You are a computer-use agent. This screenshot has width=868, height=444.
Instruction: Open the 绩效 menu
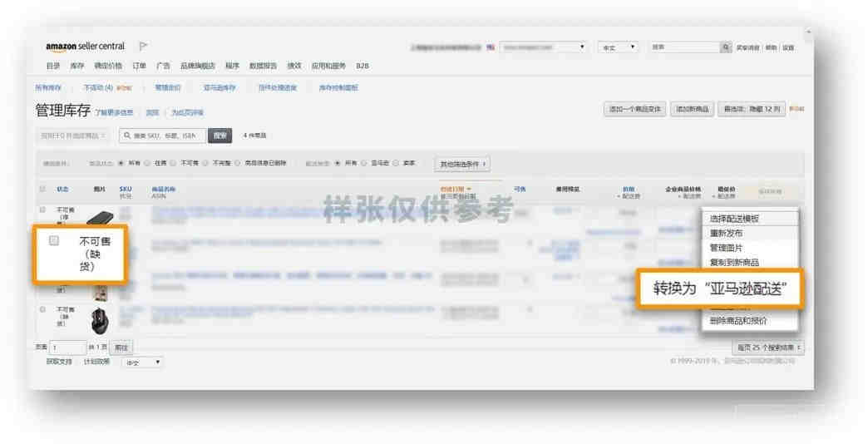point(294,66)
